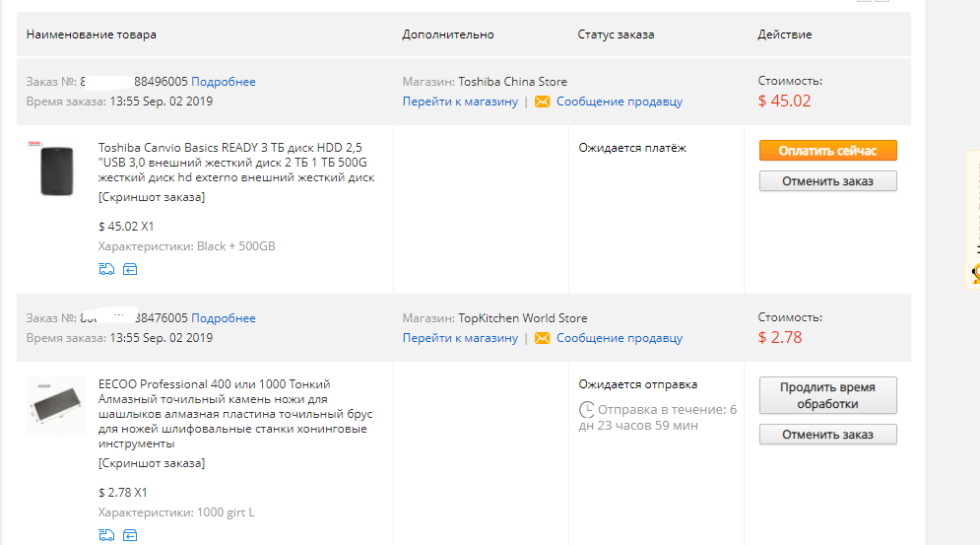Pay now with the orange Оплатить сейчас button
980x545 pixels.
click(x=827, y=150)
